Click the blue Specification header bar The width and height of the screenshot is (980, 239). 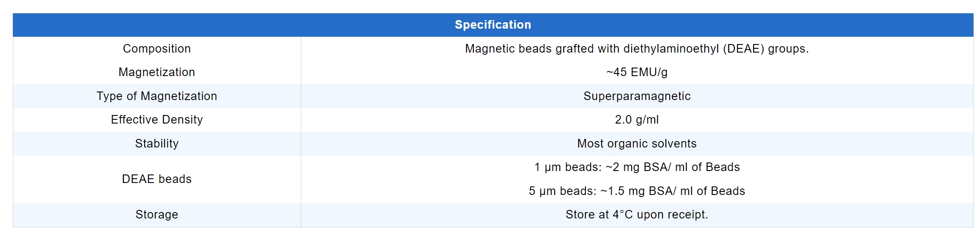493,25
